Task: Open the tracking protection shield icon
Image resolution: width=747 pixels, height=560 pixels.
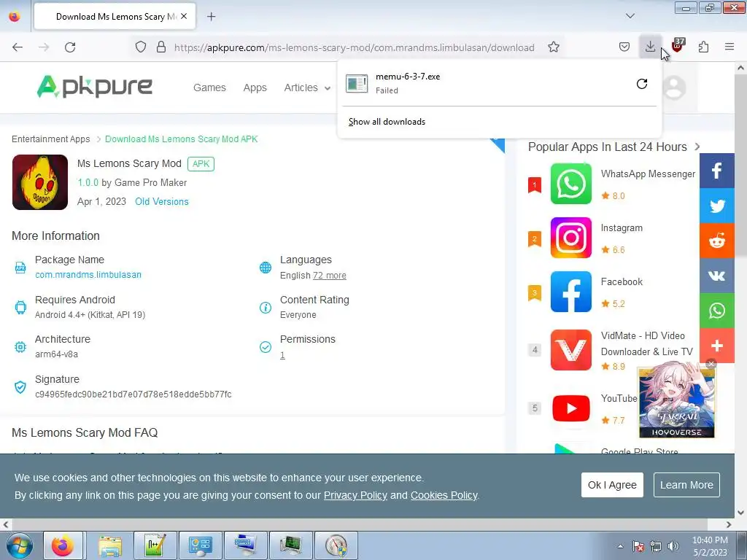Action: tap(141, 47)
